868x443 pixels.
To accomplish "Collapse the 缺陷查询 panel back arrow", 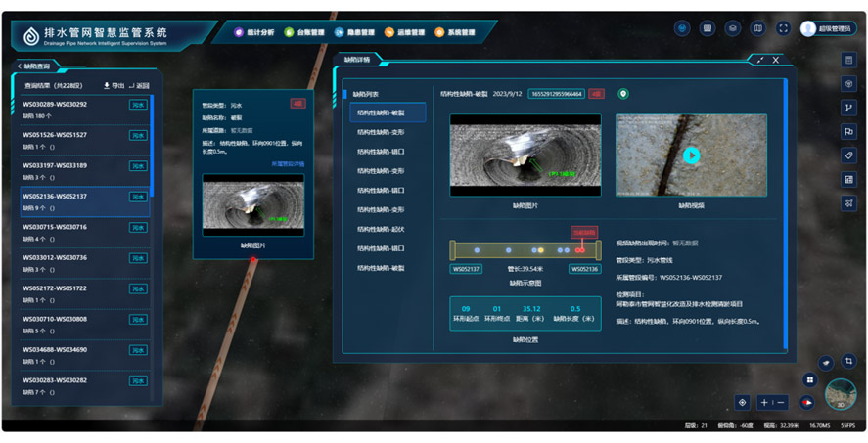I will click(x=20, y=66).
